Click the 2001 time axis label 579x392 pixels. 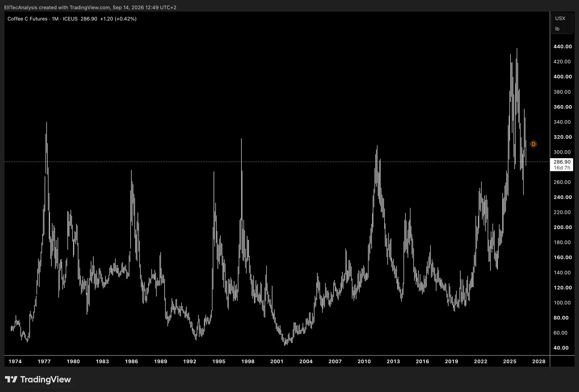coord(277,361)
